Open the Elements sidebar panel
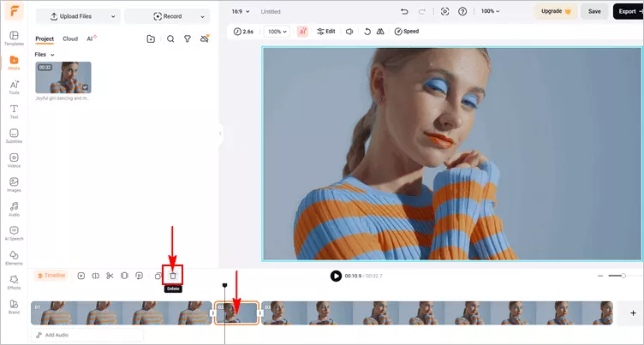644x345 pixels. coord(14,258)
